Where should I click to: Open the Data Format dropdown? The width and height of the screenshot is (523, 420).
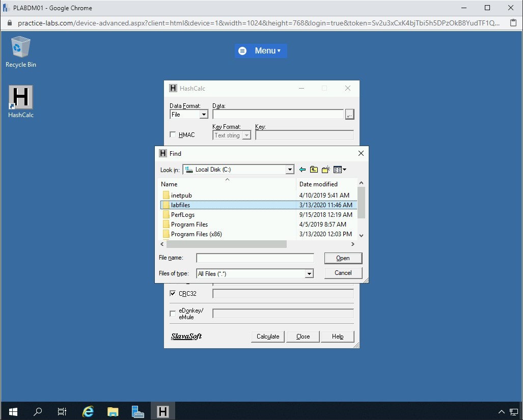204,115
